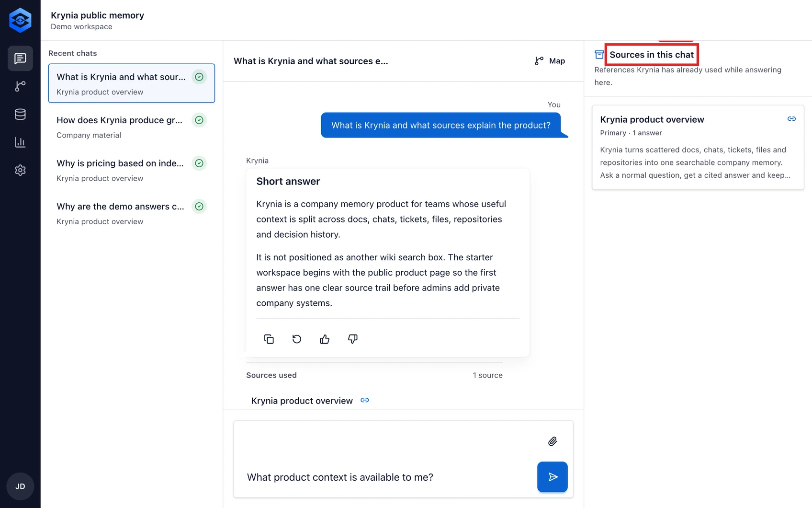Click check status icon on 'How does Krynia produce' chat
The height and width of the screenshot is (508, 812).
coord(199,120)
